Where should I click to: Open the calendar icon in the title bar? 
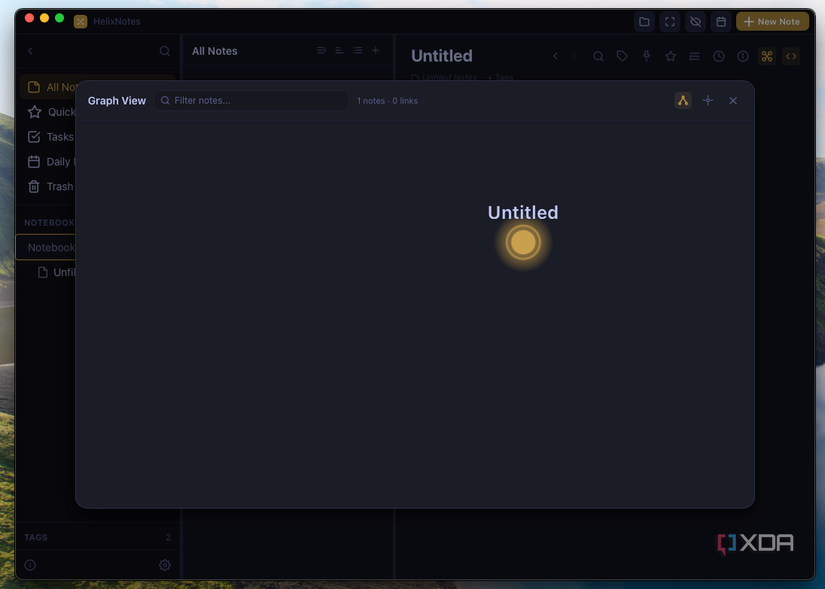pos(721,22)
